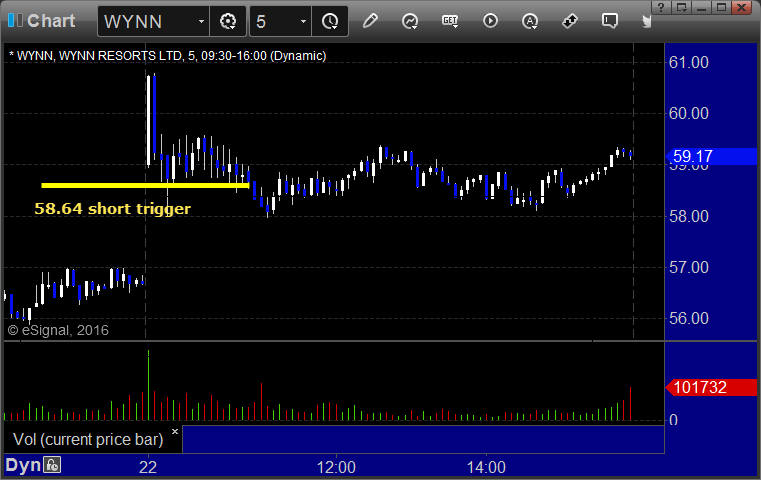Screen dimensions: 761x480
Task: Click the trade buy/sell arrows icon
Action: click(x=570, y=21)
